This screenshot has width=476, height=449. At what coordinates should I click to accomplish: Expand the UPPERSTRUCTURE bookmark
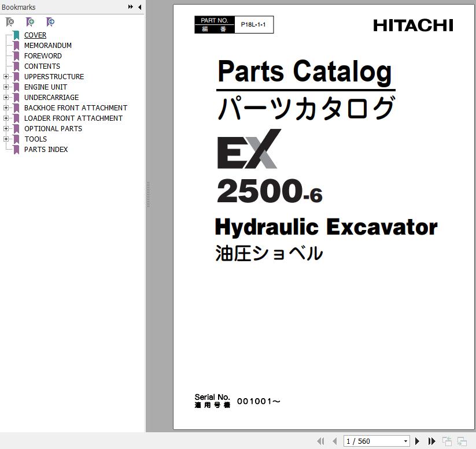click(x=6, y=77)
